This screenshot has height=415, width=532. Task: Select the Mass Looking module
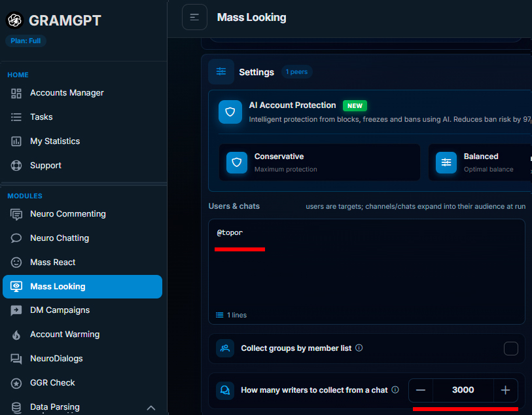point(82,287)
